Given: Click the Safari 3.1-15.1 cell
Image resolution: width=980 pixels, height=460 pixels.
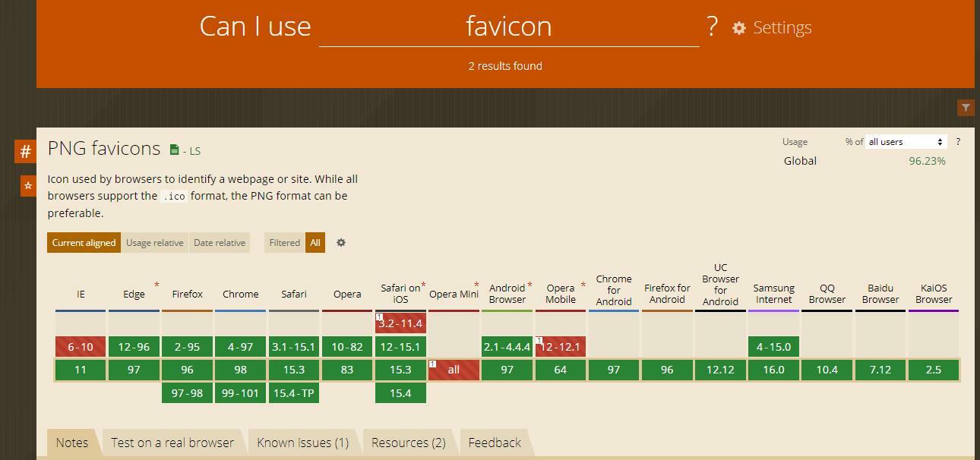Looking at the screenshot, I should 294,347.
